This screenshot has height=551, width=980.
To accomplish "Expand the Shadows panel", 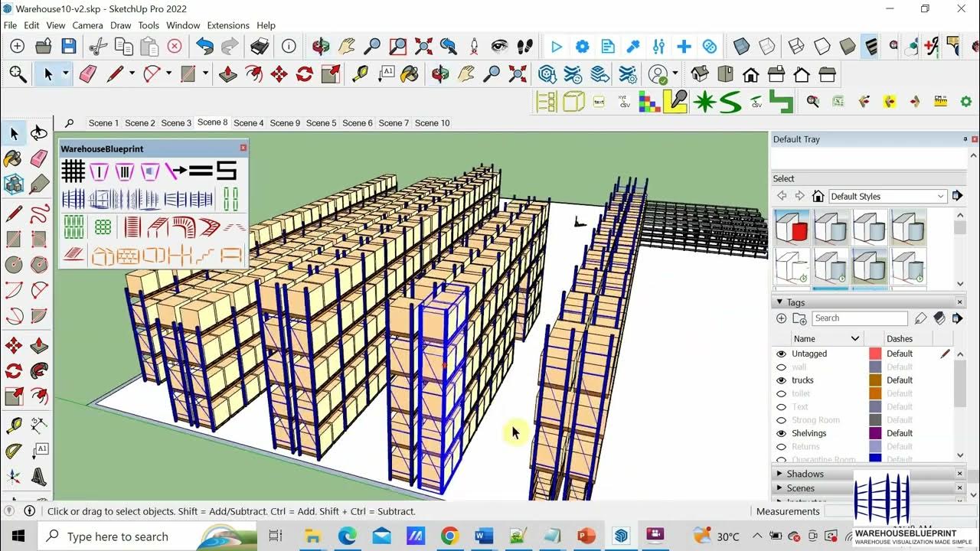I will point(779,474).
